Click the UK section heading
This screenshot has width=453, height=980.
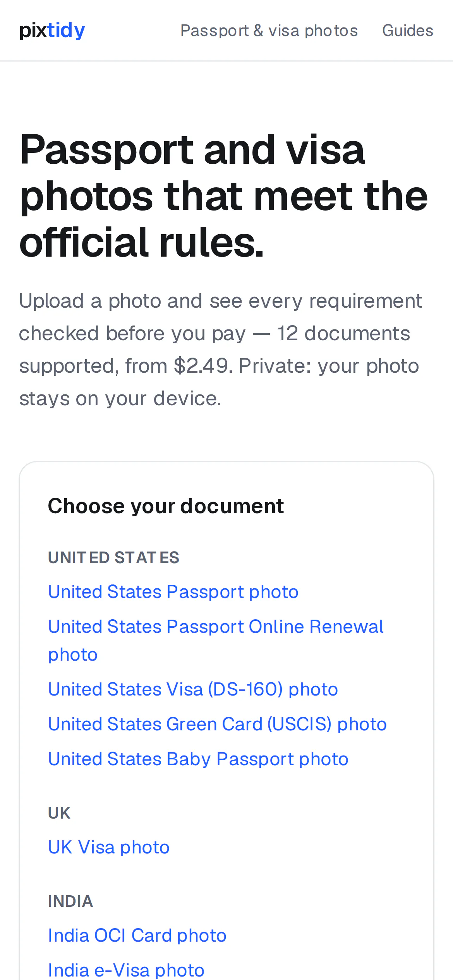[x=59, y=813]
